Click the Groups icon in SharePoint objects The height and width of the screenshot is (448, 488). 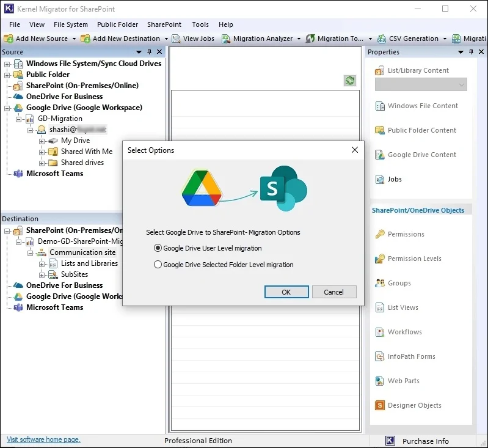click(380, 283)
